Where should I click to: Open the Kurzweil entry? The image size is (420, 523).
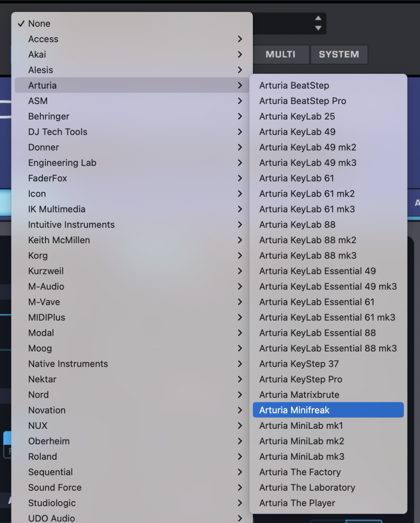132,271
